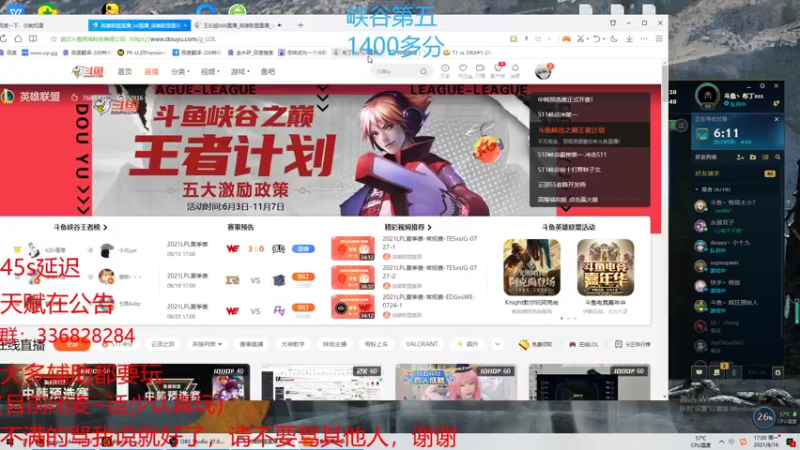Open the user avatar in Douyu header
800x450 pixels.
543,71
